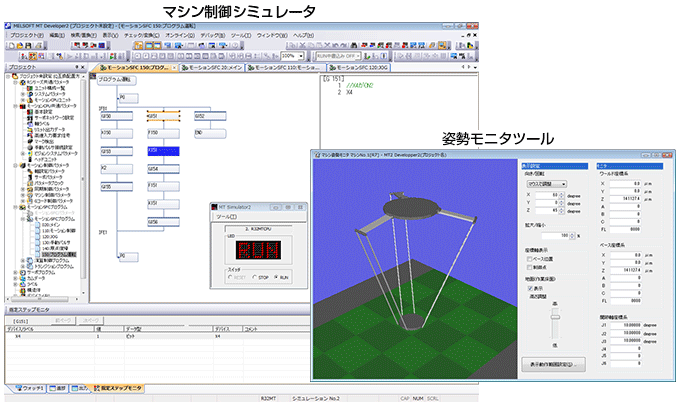Select マーク検出 tree item
680x407 pixels.
click(x=44, y=141)
